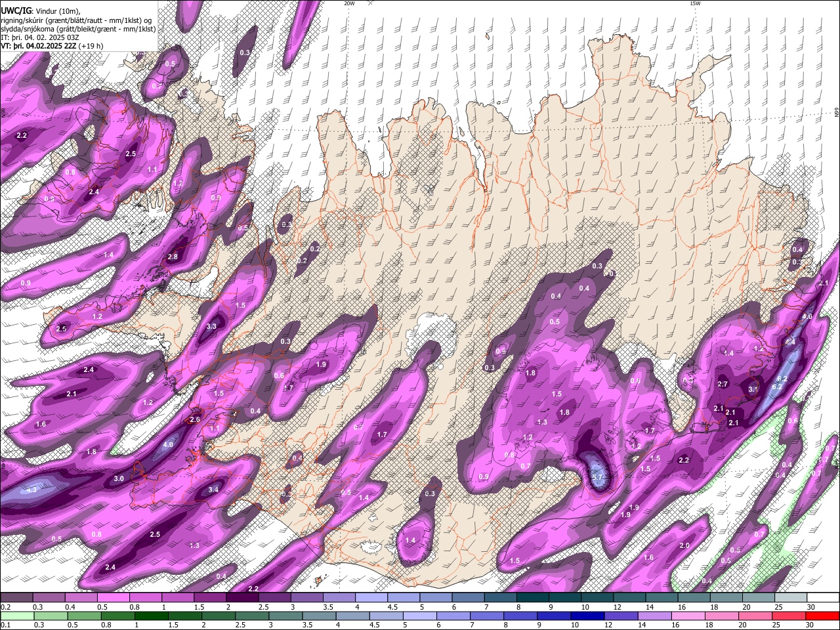Click the 4.3 precipitation value on the map
Screen dimensions: 840x630
point(31,490)
